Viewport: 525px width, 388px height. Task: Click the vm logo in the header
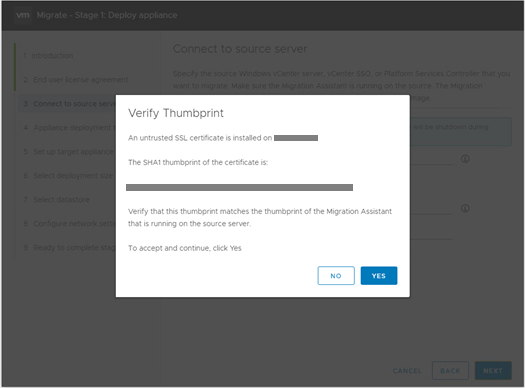point(23,15)
